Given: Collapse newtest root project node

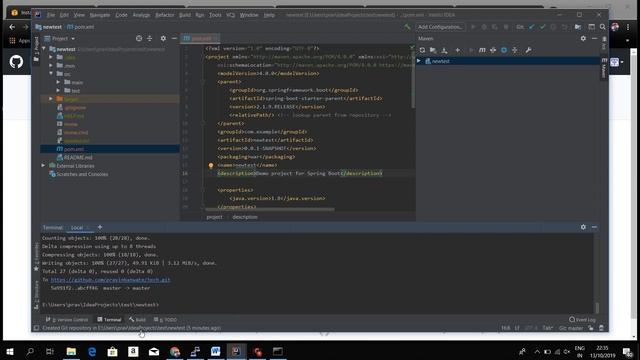Looking at the screenshot, I should click(x=44, y=49).
